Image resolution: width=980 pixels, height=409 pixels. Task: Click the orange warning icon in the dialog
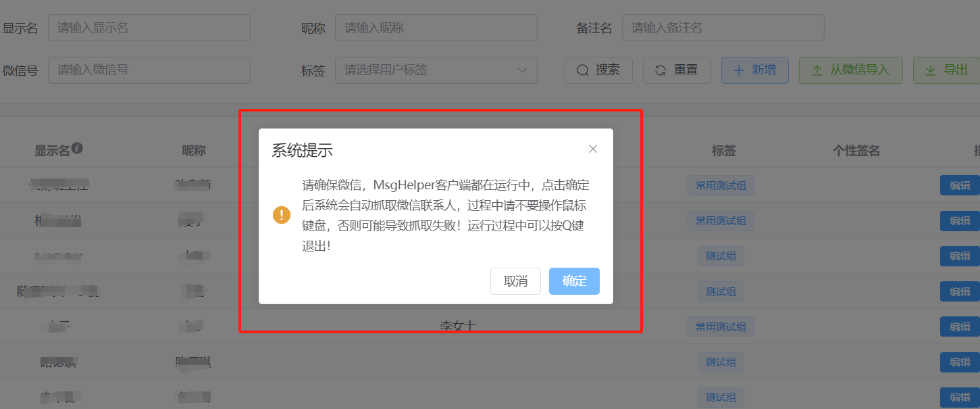(x=282, y=215)
